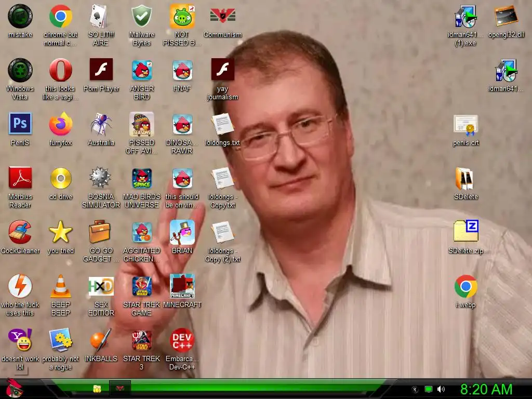Select the 'ANGER BIRD' icon
Screen dimensions: 532x399
pyautogui.click(x=142, y=70)
